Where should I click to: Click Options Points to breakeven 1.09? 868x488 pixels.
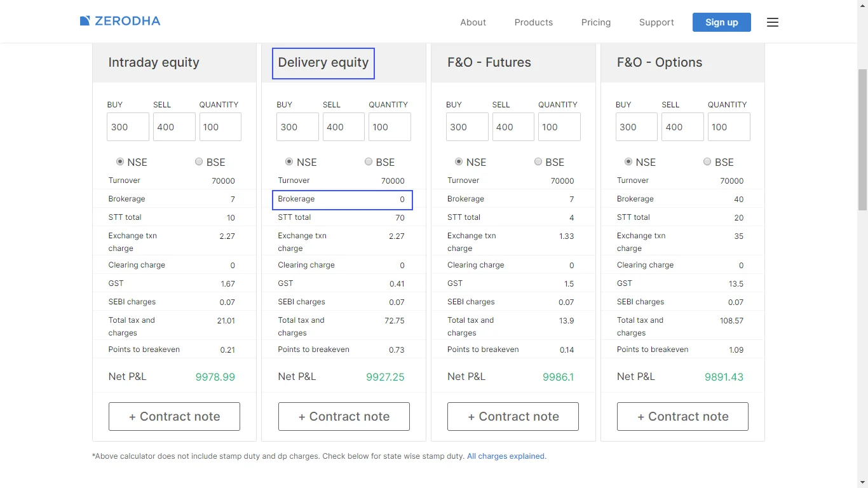(x=736, y=350)
